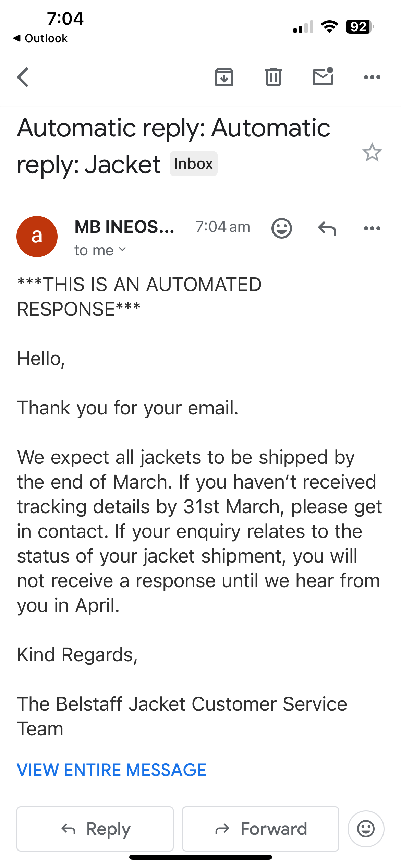Screen dimensions: 401x868
Task: Tap the MB INEOS sender avatar
Action: pos(37,237)
